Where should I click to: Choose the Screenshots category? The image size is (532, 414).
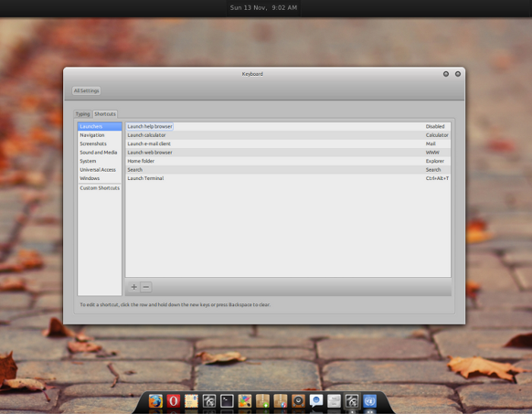[x=93, y=144]
